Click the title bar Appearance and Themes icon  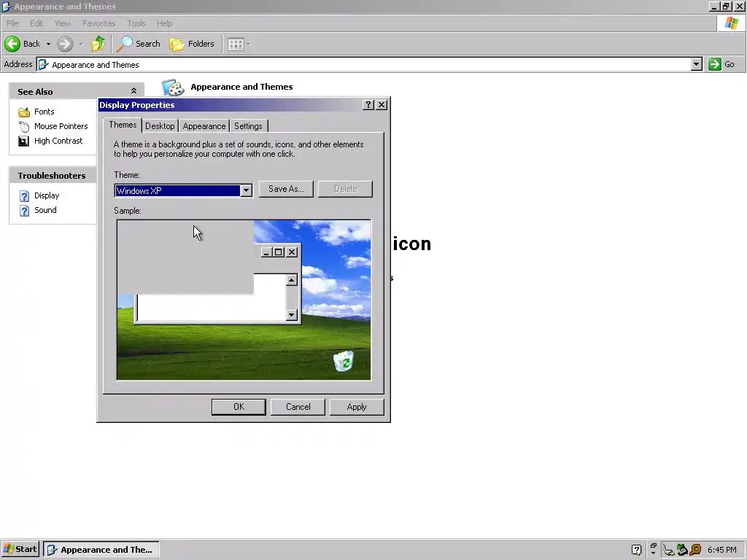(7, 7)
